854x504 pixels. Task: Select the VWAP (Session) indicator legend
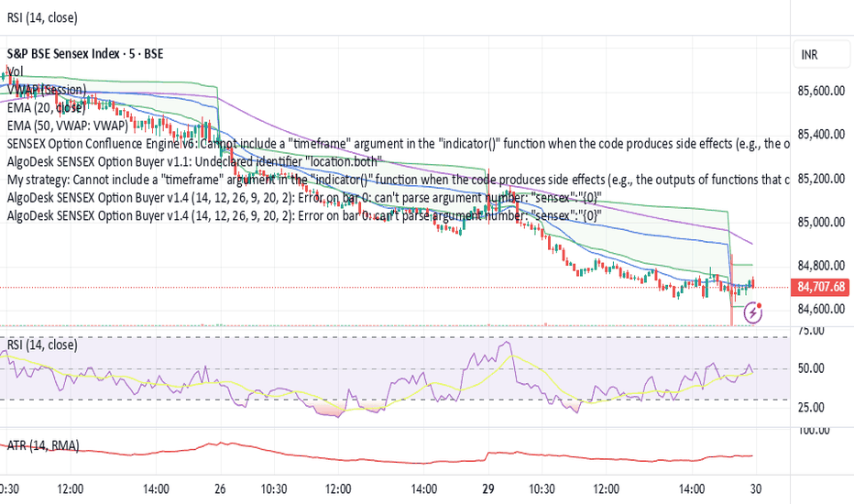pyautogui.click(x=47, y=90)
